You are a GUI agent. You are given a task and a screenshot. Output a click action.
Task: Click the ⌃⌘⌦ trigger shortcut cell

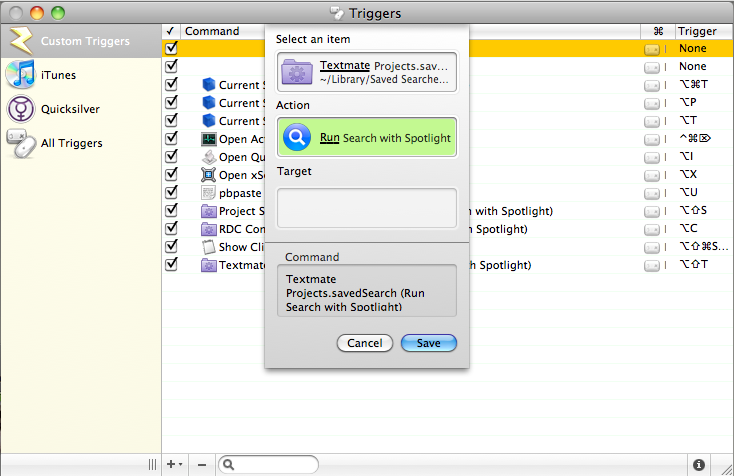(x=695, y=138)
